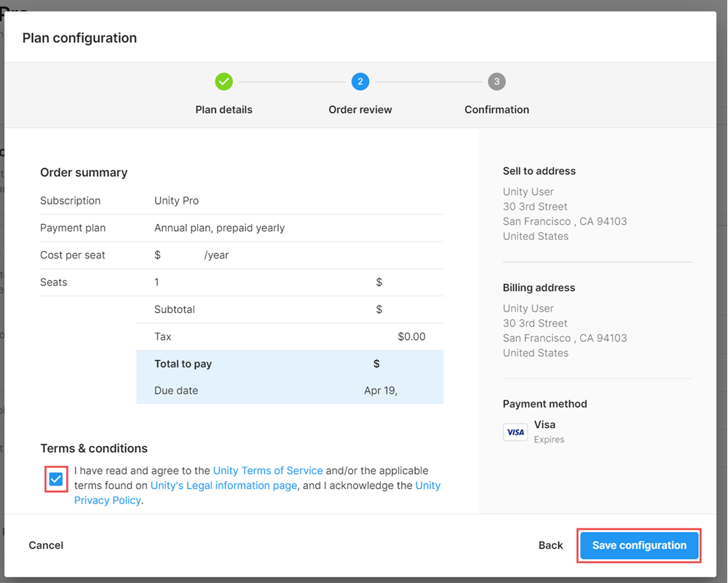Click the Cost per seat label
728x583 pixels.
click(x=72, y=255)
